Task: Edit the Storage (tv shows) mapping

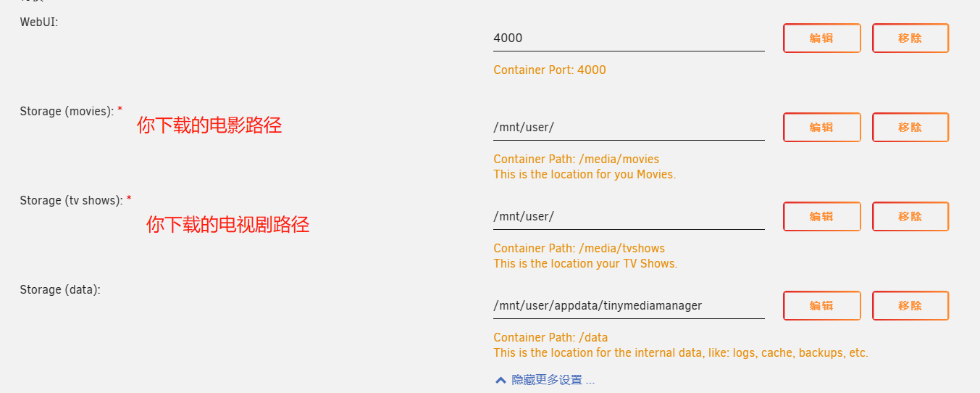Action: pyautogui.click(x=821, y=217)
